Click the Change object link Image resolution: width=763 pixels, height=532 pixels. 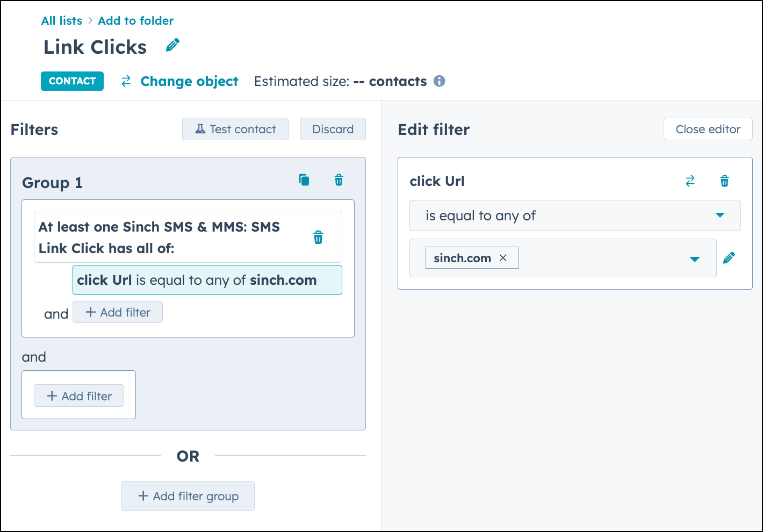click(189, 81)
